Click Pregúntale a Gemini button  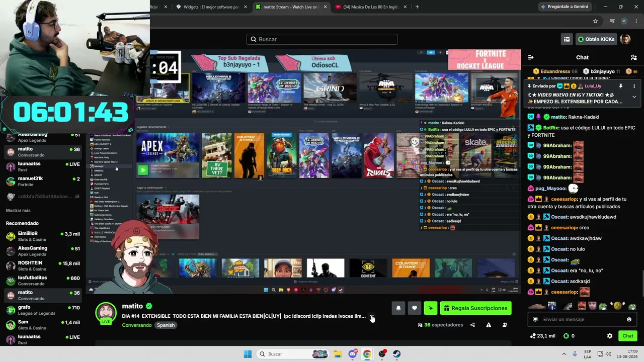click(x=564, y=7)
